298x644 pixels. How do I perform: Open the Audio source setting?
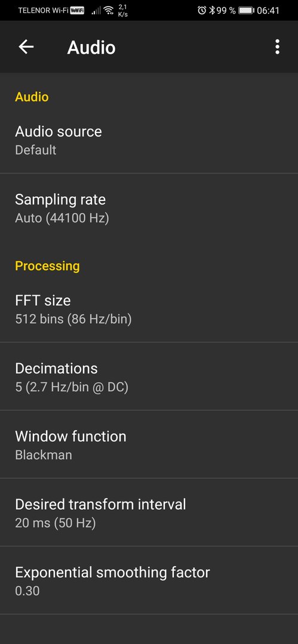[149, 140]
